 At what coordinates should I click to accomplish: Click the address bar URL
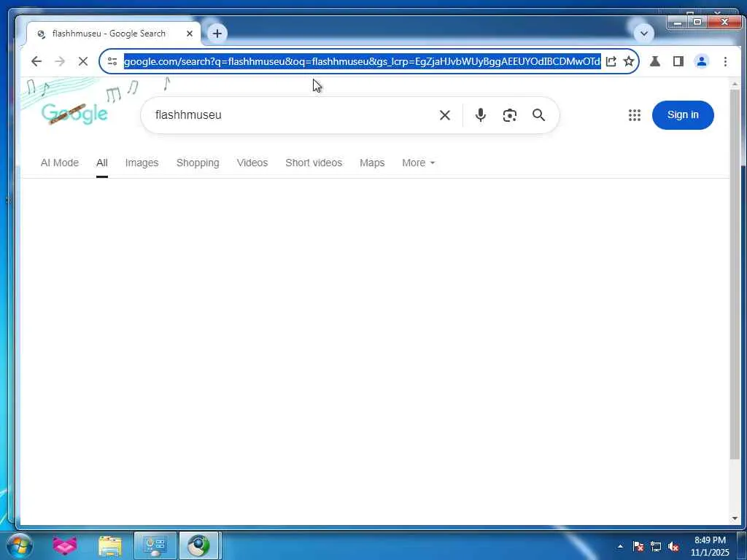(362, 61)
